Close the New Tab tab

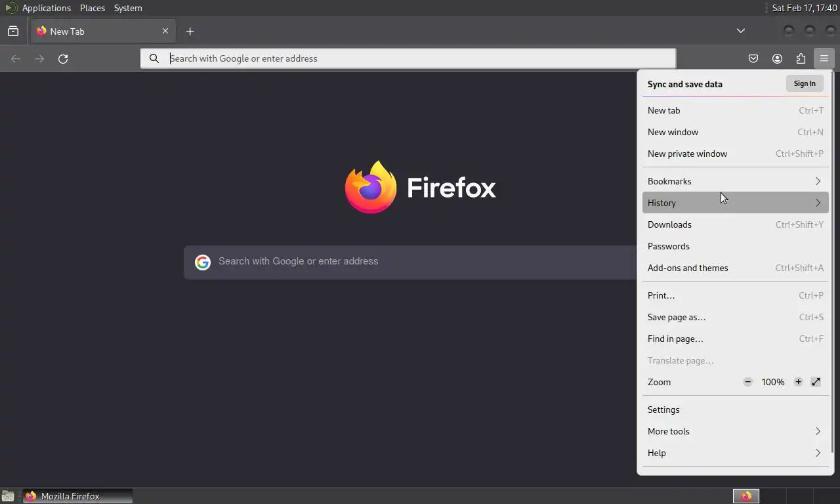coord(165,31)
